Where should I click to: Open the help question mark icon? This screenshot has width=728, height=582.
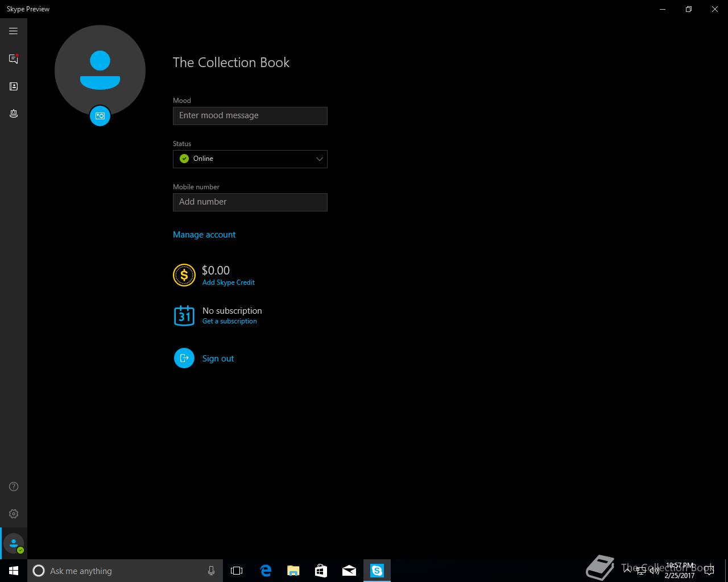pyautogui.click(x=14, y=487)
